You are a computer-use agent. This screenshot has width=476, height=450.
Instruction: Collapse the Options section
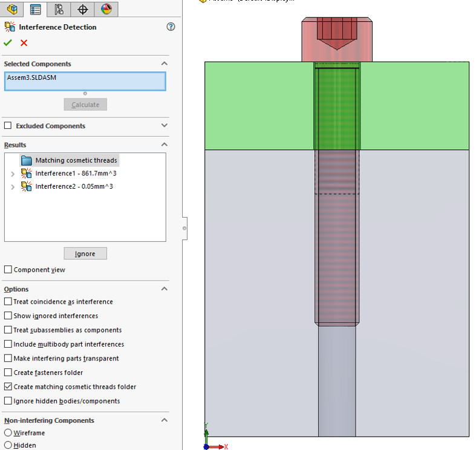165,289
